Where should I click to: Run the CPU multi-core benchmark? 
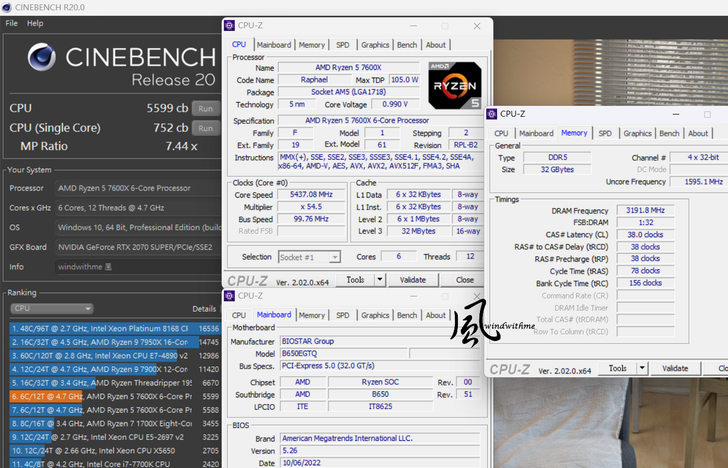pos(205,108)
